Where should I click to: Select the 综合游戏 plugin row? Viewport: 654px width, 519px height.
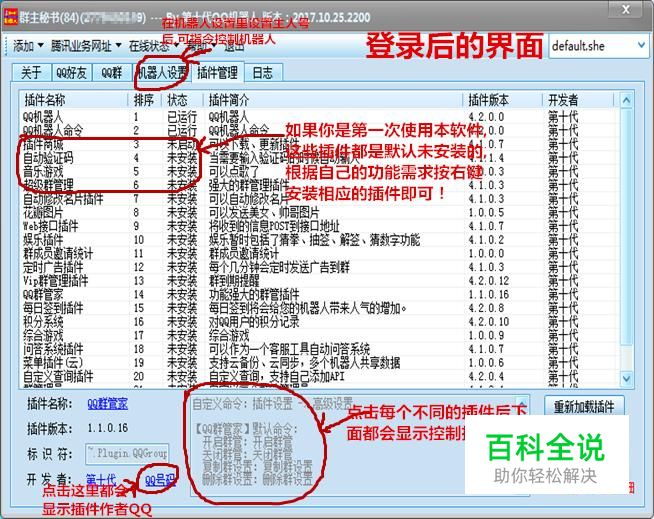coord(319,335)
